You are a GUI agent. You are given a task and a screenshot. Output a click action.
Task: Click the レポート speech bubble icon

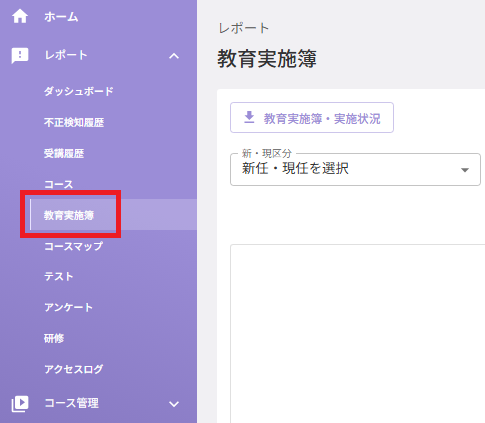pyautogui.click(x=20, y=55)
